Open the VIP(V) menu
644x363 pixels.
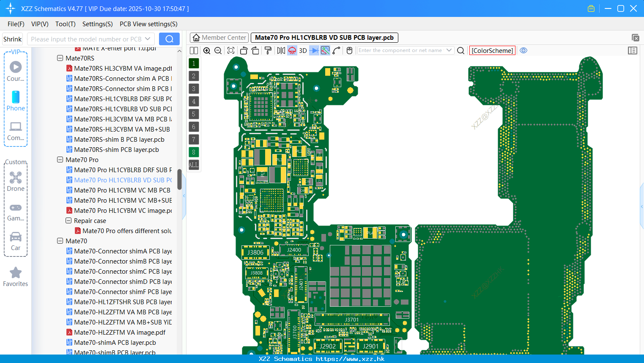(40, 24)
